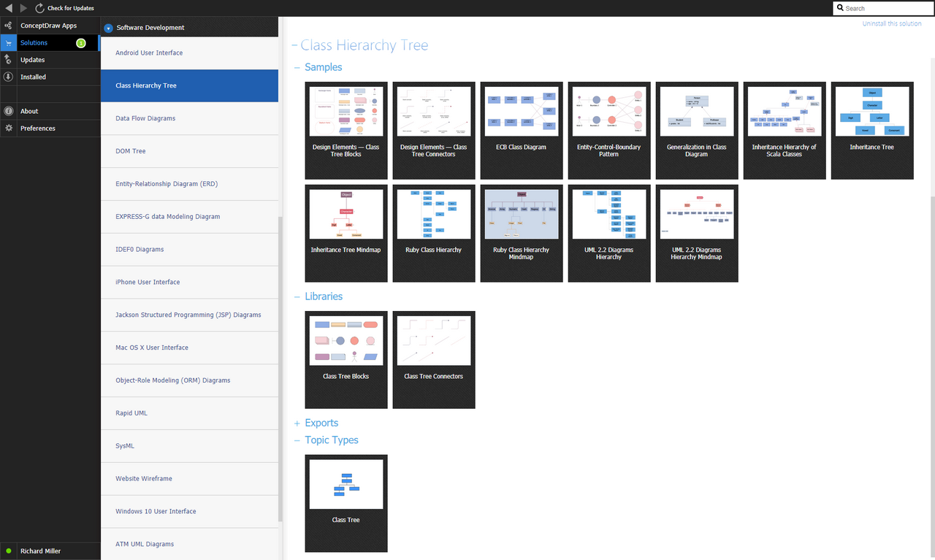The width and height of the screenshot is (935, 560).
Task: Click the Installed download icon
Action: 8,77
